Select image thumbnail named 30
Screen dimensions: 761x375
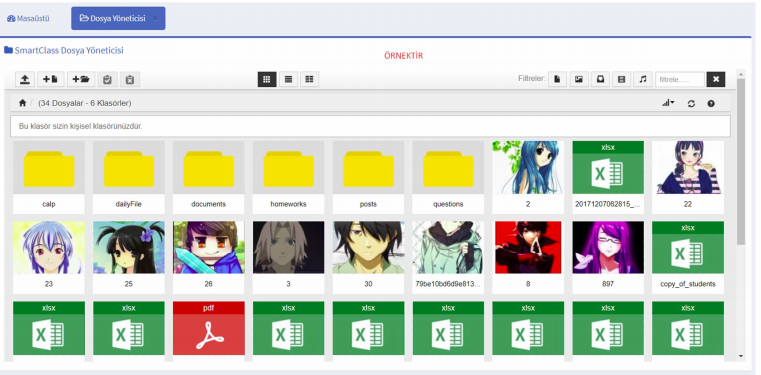[x=368, y=247]
